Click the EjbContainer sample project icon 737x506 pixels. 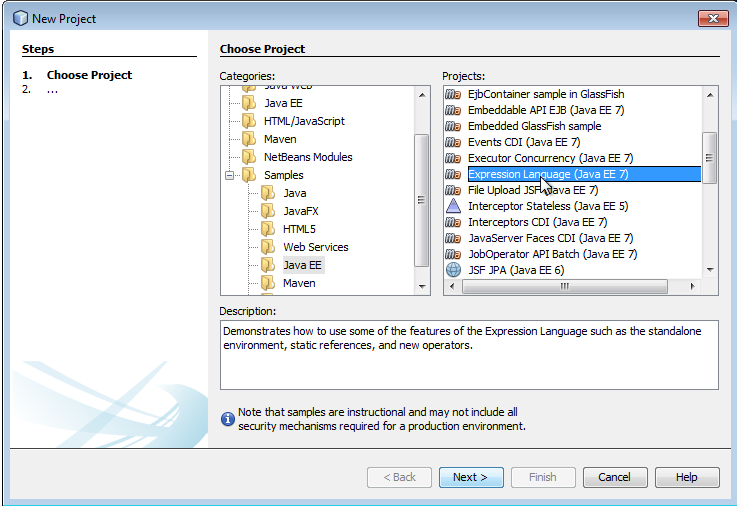coord(453,94)
